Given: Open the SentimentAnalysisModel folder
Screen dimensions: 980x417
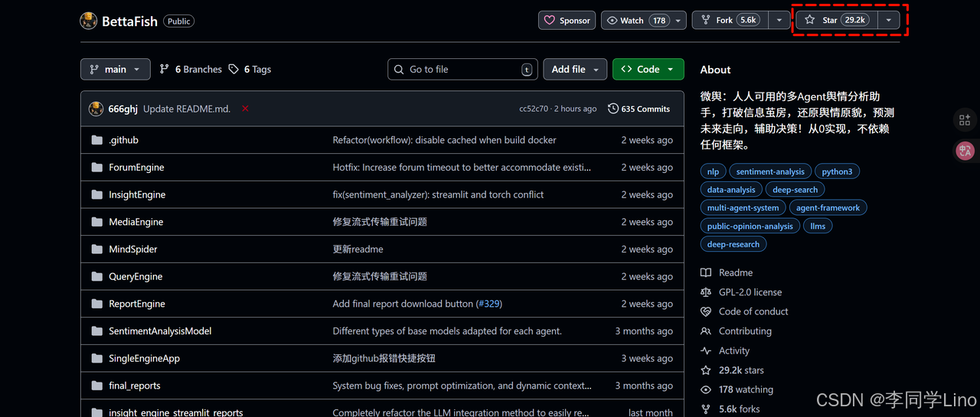Looking at the screenshot, I should (x=160, y=331).
